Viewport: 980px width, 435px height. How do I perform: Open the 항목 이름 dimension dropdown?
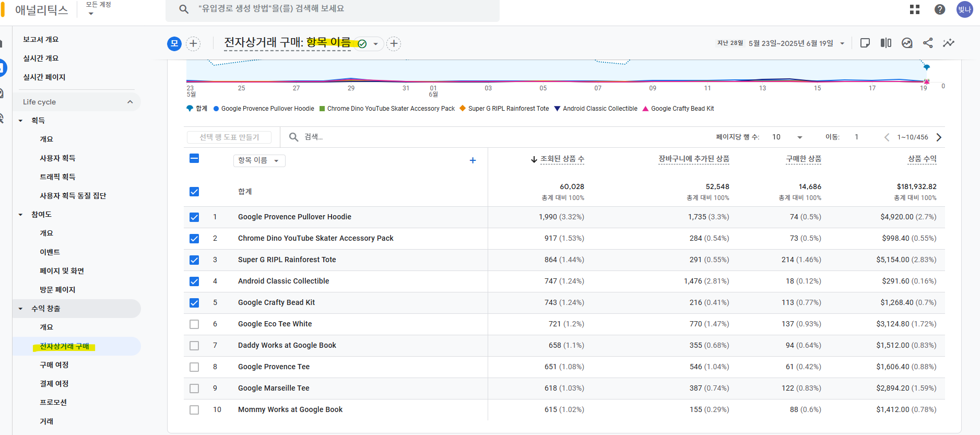click(259, 160)
